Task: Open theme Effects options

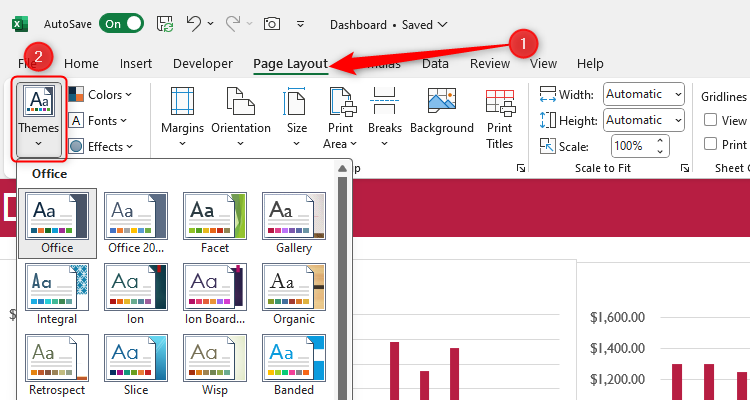Action: pyautogui.click(x=101, y=146)
